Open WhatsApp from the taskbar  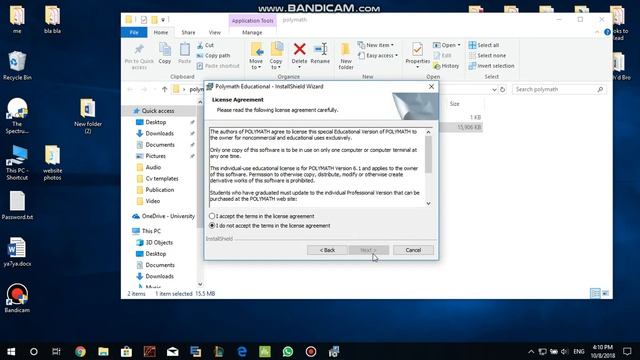288,351
